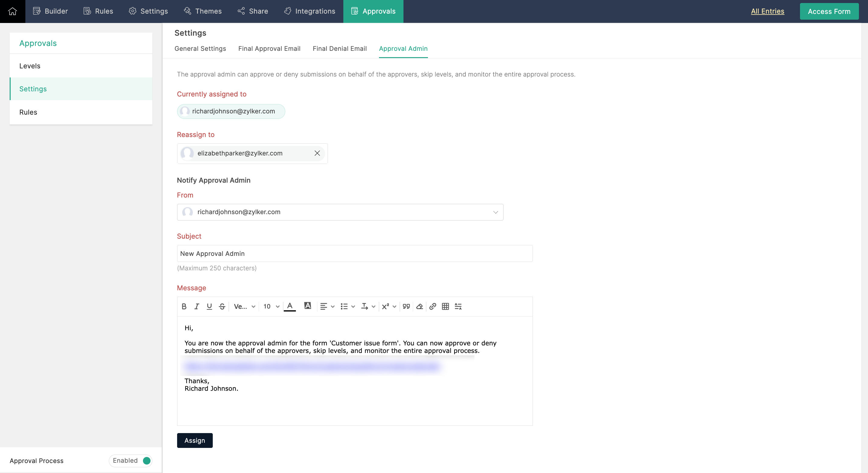Image resolution: width=868 pixels, height=473 pixels.
Task: Click the text alignment icon
Action: point(323,306)
